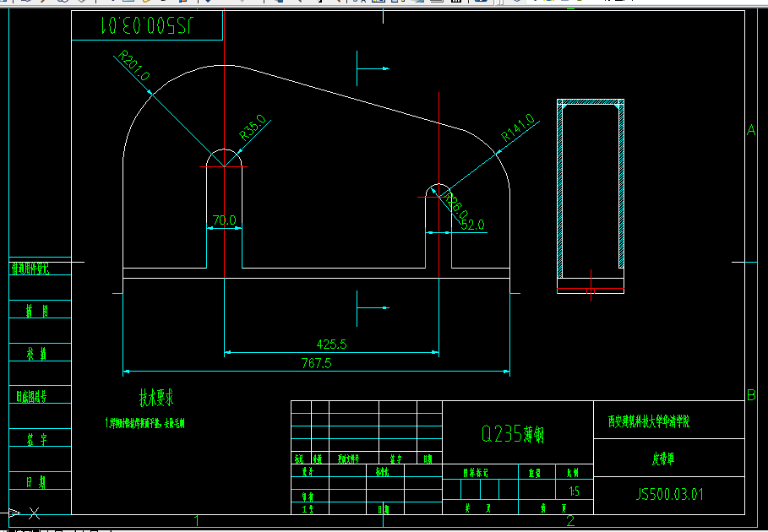Select the right slot vertical red centerline

pos(438,185)
